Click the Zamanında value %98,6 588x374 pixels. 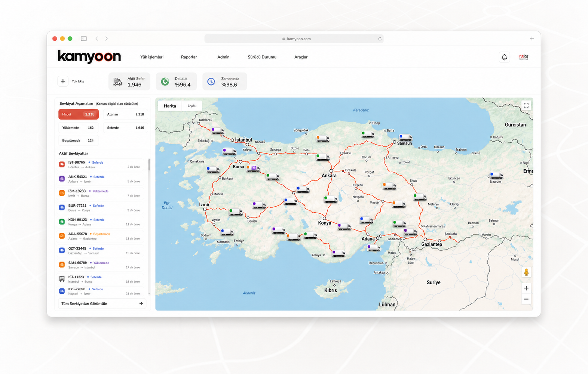click(x=229, y=85)
